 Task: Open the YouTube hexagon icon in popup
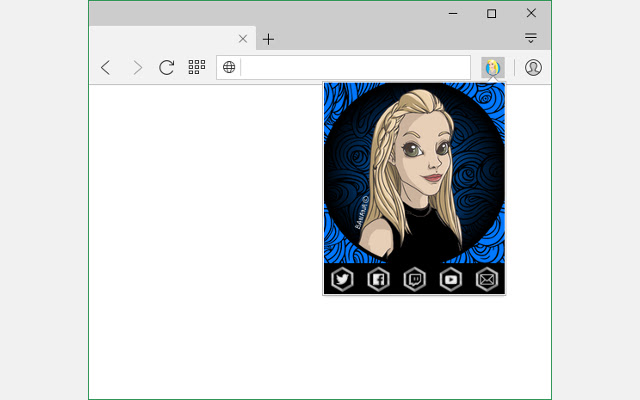click(x=451, y=280)
